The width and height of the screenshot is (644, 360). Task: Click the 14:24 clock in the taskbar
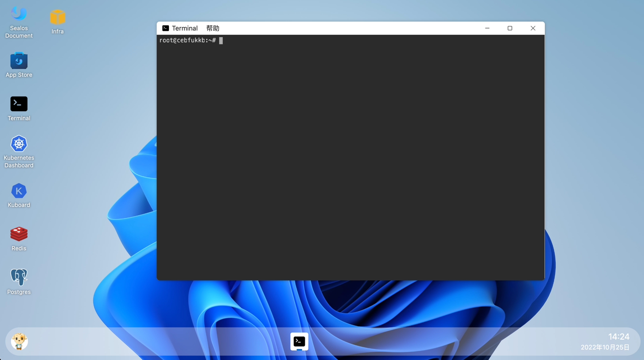(619, 336)
